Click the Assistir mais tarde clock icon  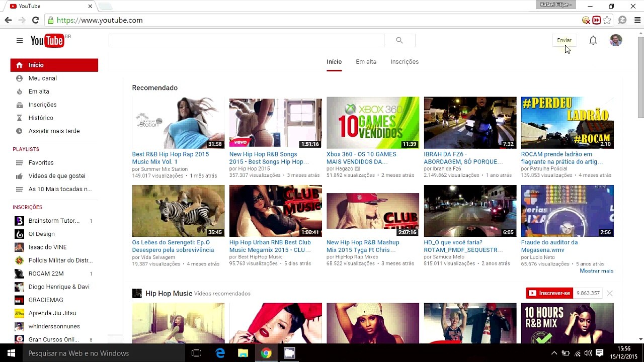(x=19, y=131)
